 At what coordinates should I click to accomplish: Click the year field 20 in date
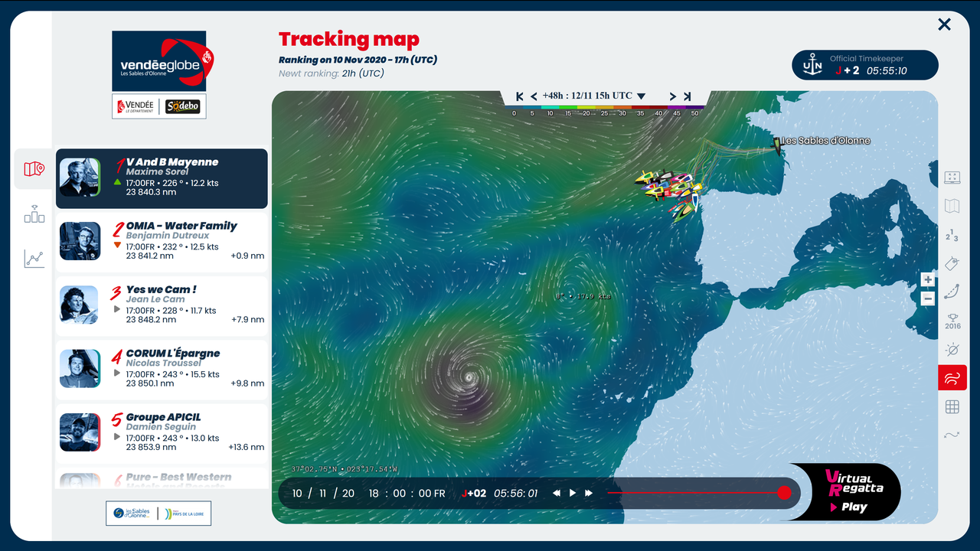tap(348, 494)
